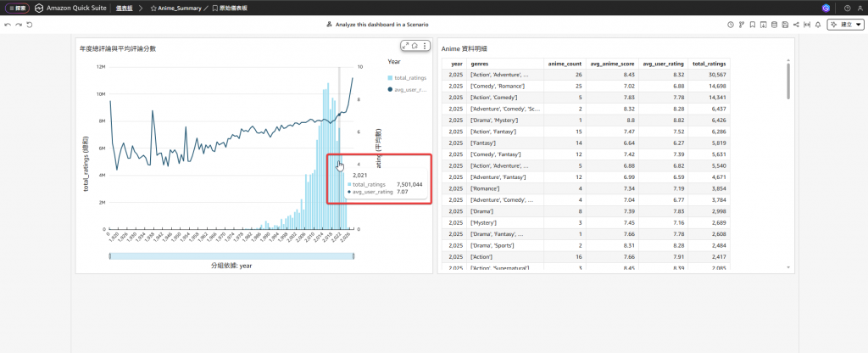Viewport: 868px width, 353px height.
Task: Select the ['Adventure', 'Fantasy'] genres cell
Action: pos(505,176)
